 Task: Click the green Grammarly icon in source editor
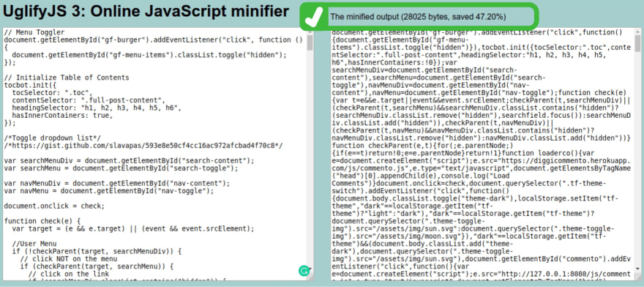tap(303, 271)
